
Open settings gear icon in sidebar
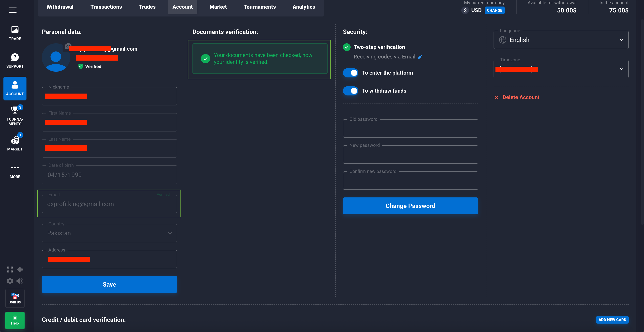click(10, 281)
